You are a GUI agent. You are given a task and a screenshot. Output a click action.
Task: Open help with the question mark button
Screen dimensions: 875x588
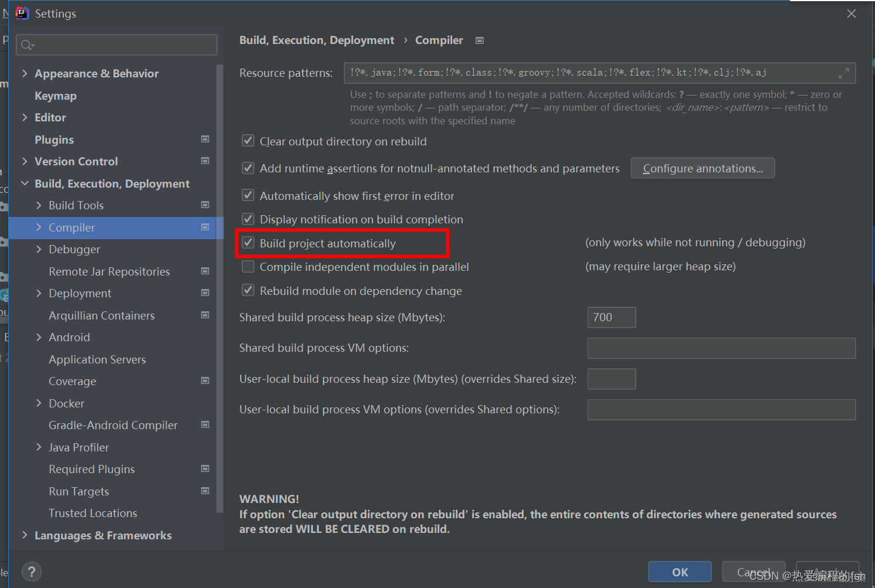click(32, 572)
